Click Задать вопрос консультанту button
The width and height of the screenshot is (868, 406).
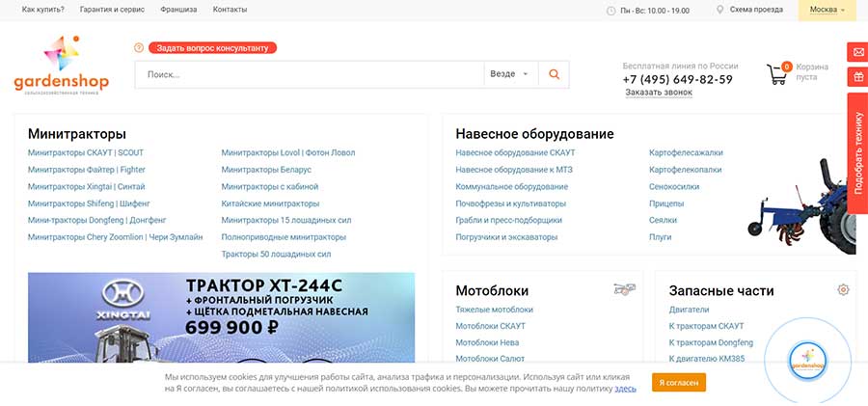click(x=212, y=48)
